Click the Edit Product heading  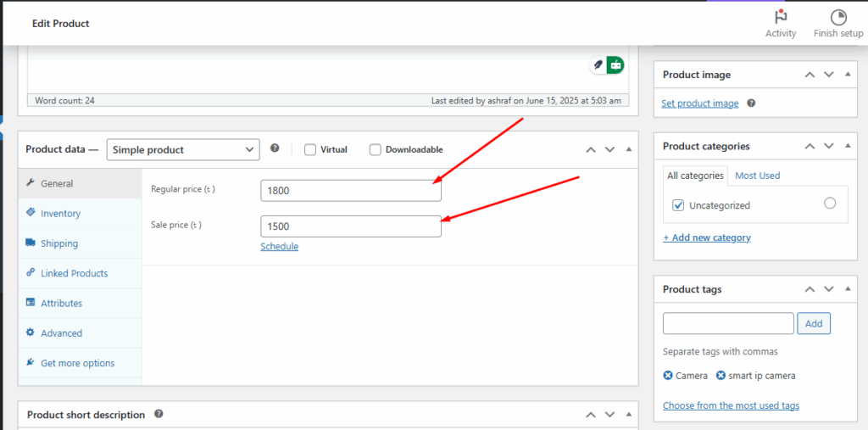point(61,24)
